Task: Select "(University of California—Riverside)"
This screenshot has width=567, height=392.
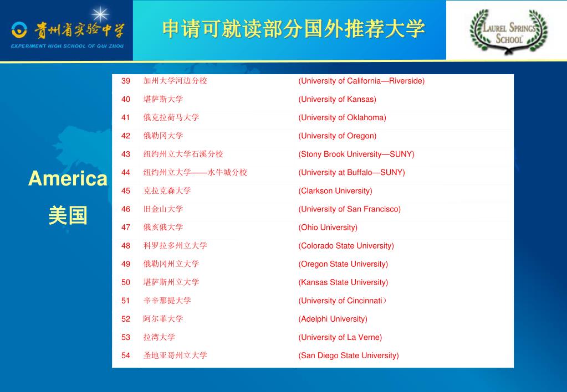Action: [x=361, y=81]
